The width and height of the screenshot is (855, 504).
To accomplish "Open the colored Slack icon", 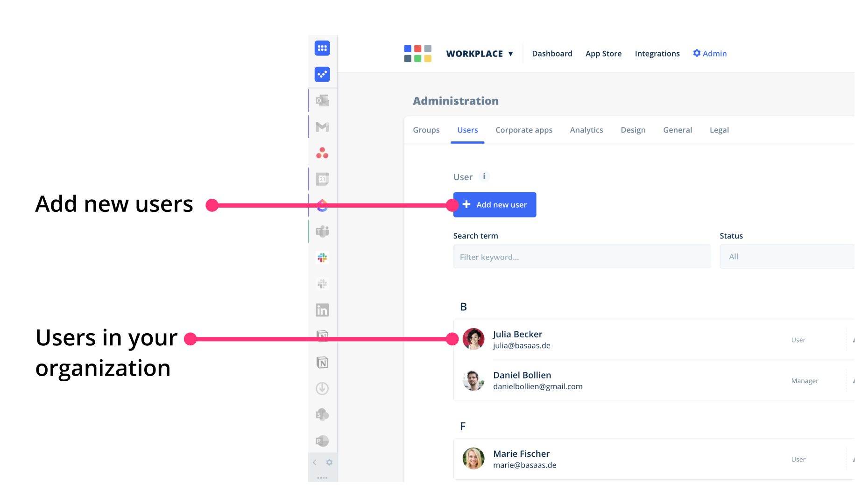I will coord(322,258).
